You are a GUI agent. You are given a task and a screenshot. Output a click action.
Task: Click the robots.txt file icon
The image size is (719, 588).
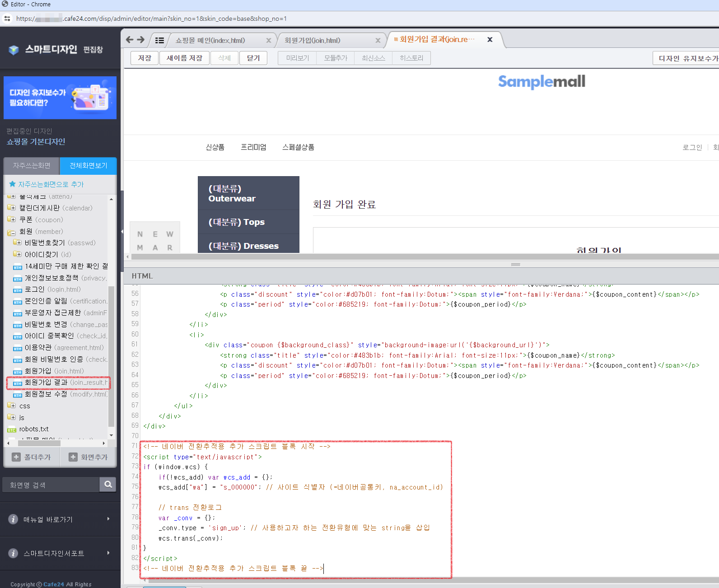click(12, 429)
